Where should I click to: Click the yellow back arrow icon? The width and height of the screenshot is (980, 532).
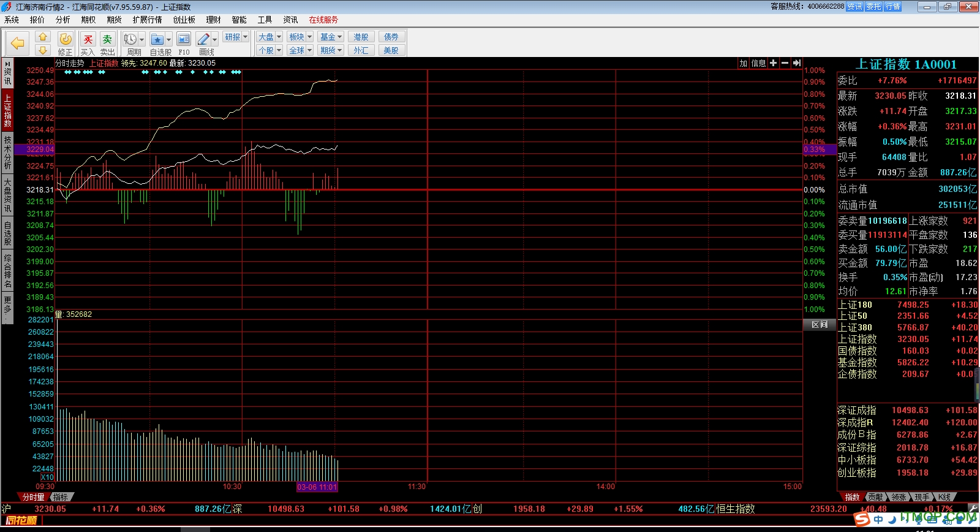point(18,43)
